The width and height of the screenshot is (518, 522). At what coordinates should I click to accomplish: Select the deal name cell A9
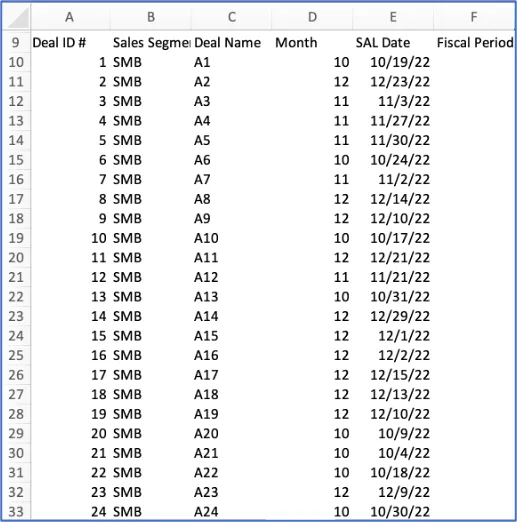232,219
